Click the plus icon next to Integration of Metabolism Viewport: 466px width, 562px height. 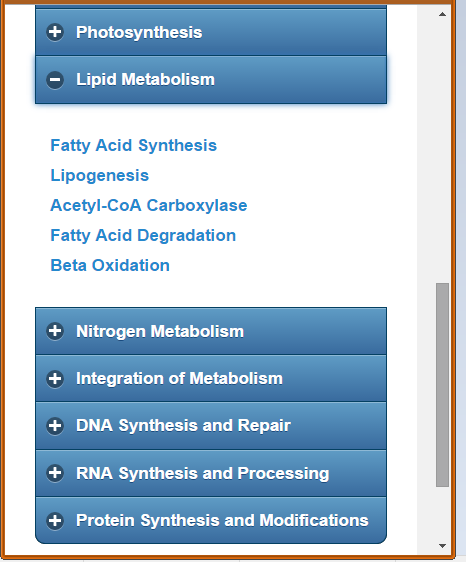[55, 378]
